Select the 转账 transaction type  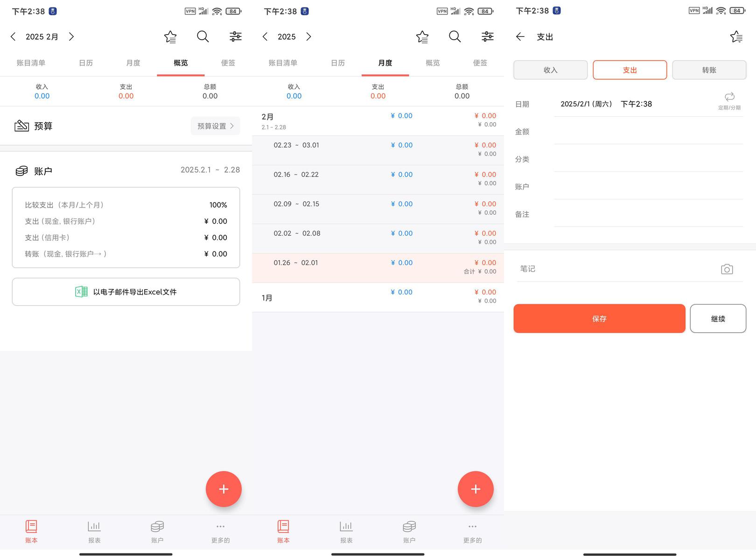coord(709,70)
